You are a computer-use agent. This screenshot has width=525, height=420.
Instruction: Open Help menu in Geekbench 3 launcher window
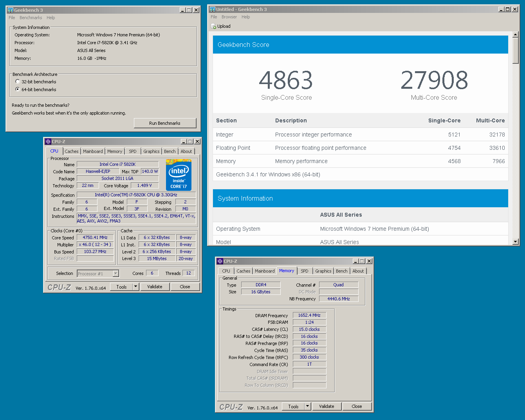tap(51, 18)
